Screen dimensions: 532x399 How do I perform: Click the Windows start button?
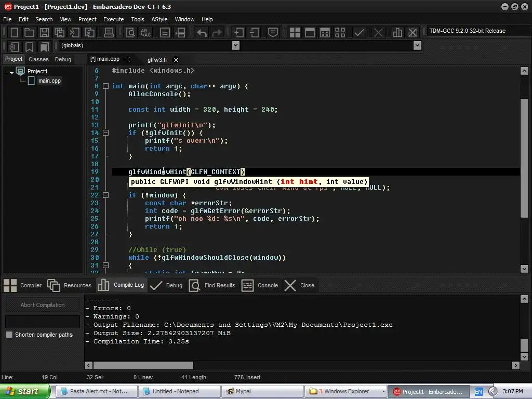click(25, 392)
